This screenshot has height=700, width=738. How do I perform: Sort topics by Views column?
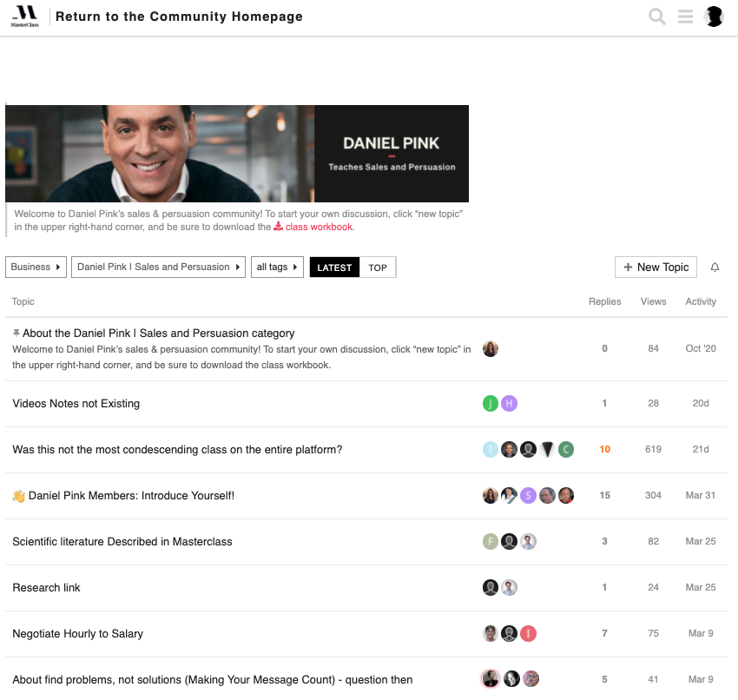tap(653, 301)
